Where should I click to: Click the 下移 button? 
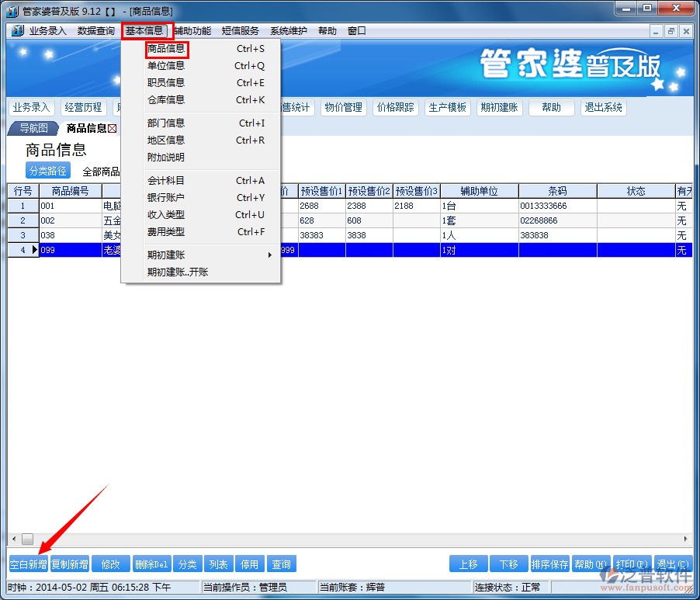click(x=509, y=564)
